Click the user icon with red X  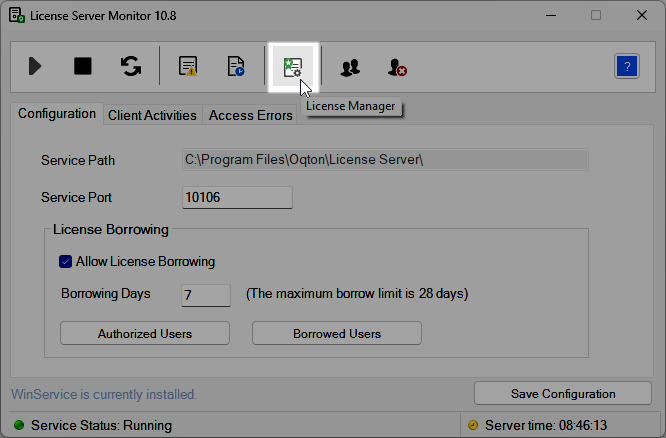click(397, 67)
